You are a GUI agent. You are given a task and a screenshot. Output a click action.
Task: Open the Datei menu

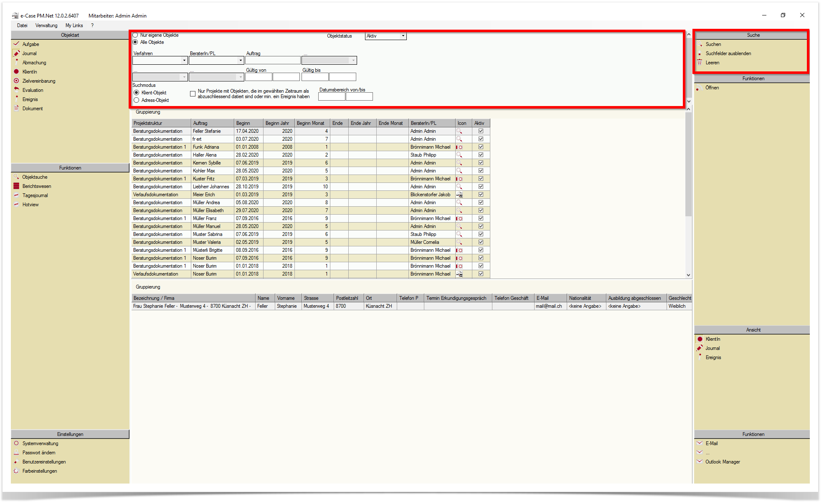coord(22,25)
